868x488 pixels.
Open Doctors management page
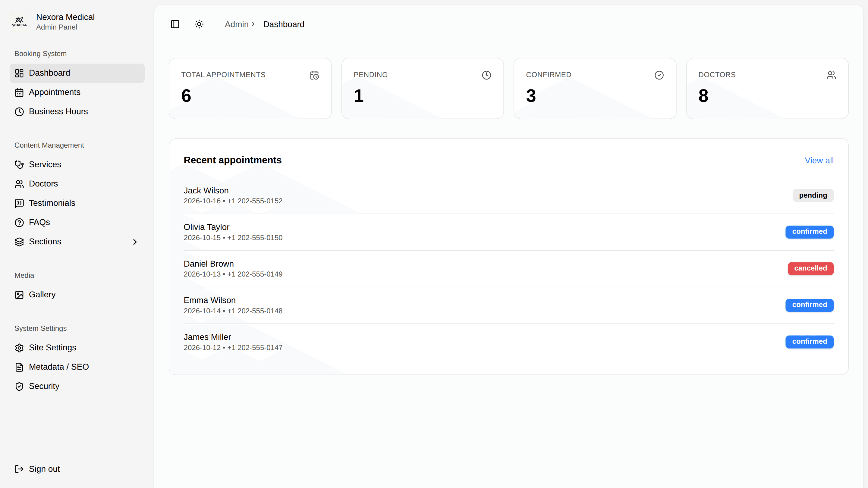pos(77,184)
